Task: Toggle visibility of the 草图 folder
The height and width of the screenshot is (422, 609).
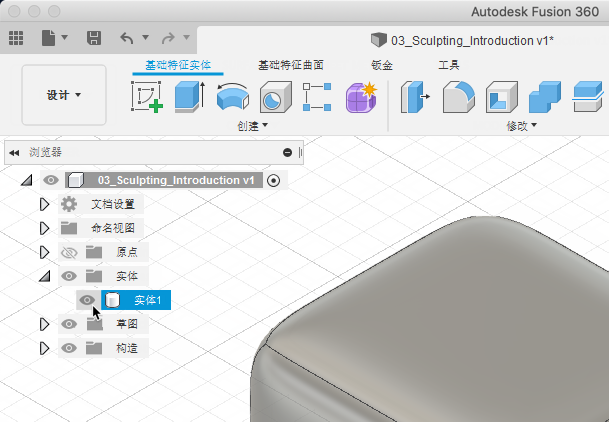Action: [x=69, y=324]
